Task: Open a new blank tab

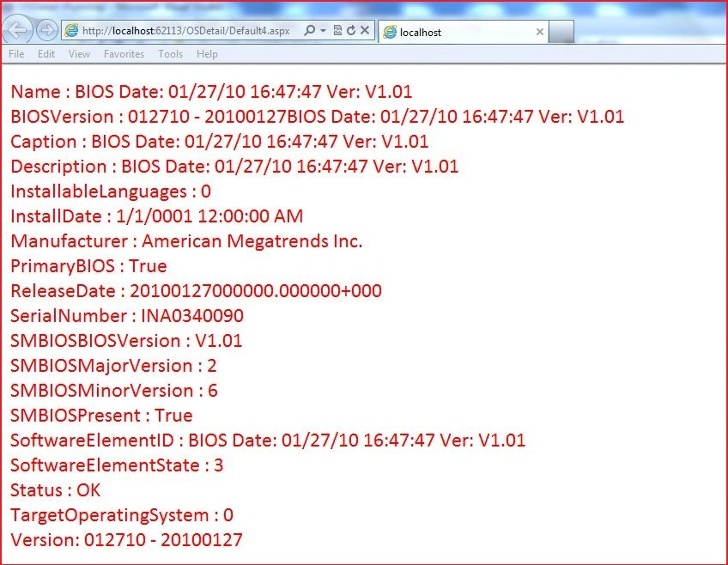Action: pyautogui.click(x=561, y=32)
